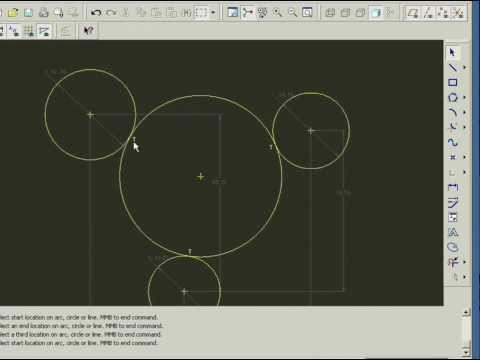
Task: Click the Zoom Out magnifier
Action: (x=292, y=13)
